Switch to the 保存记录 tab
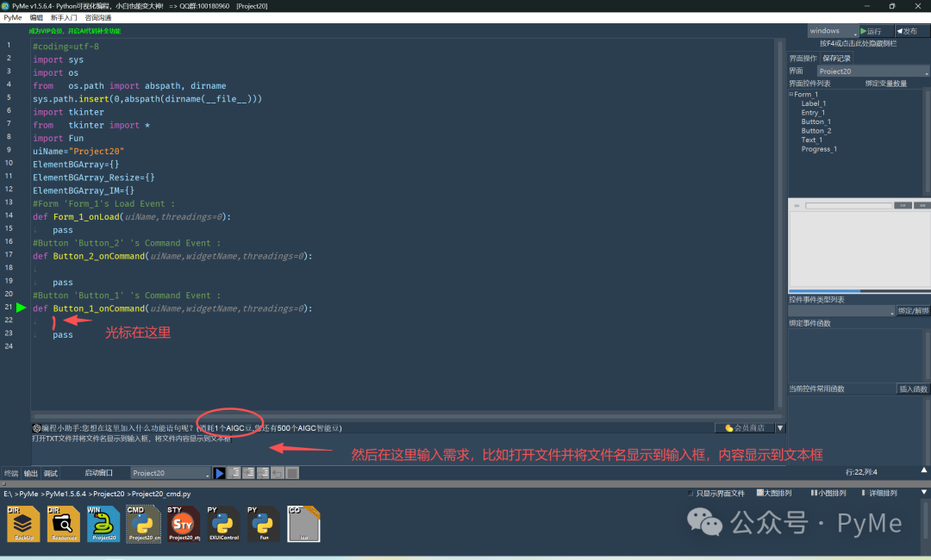931x560 pixels. coord(836,58)
